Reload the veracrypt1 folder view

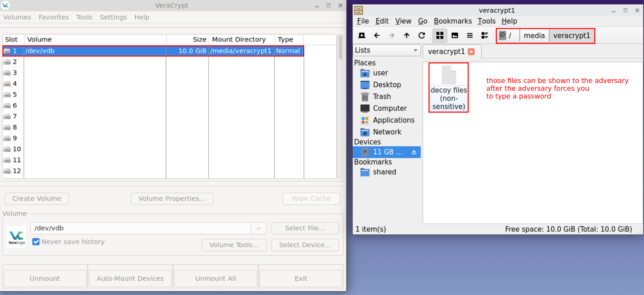[x=422, y=35]
